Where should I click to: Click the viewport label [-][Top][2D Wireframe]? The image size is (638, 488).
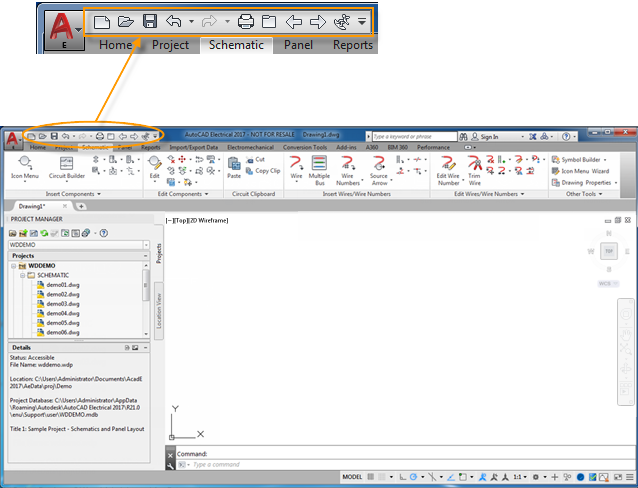(x=197, y=221)
